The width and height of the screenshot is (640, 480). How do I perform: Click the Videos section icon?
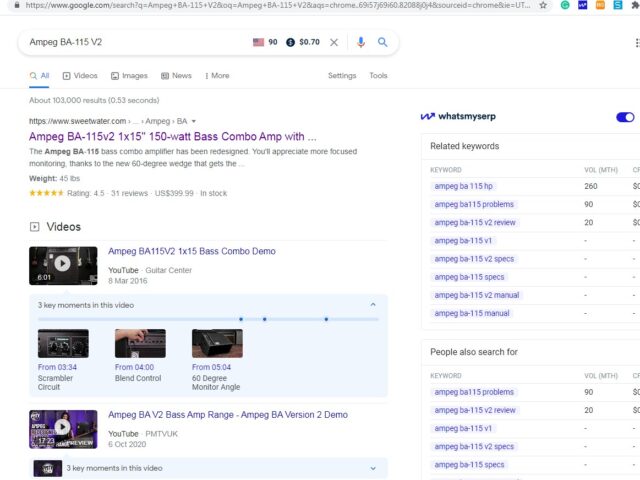pyautogui.click(x=35, y=227)
